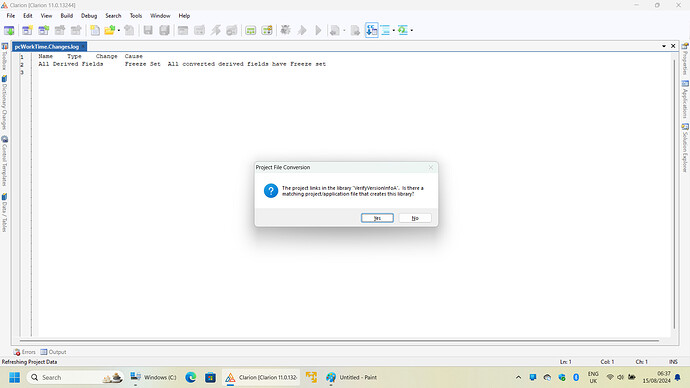Open the Applications panel on the right
The height and width of the screenshot is (388, 690).
coord(685,99)
